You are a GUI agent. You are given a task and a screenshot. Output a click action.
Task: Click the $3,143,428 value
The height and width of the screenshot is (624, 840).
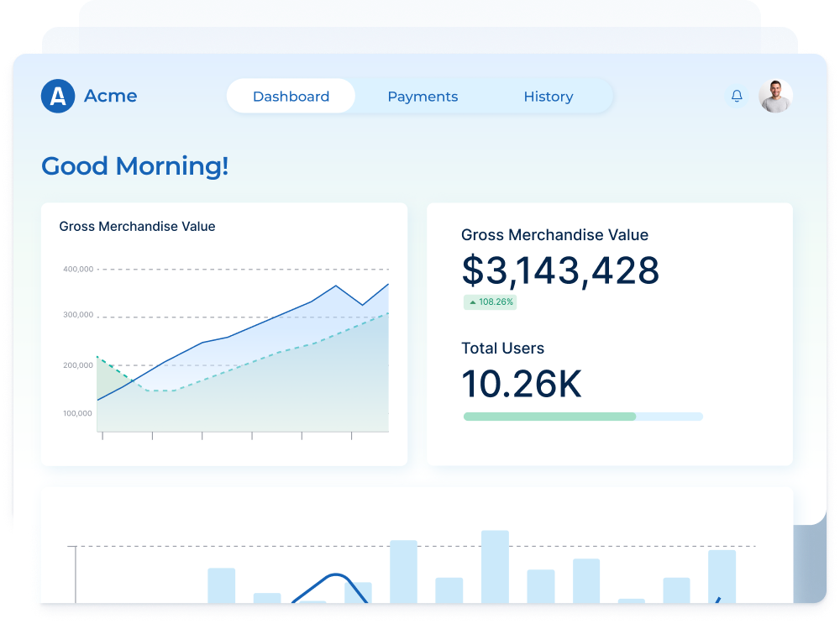click(x=560, y=270)
